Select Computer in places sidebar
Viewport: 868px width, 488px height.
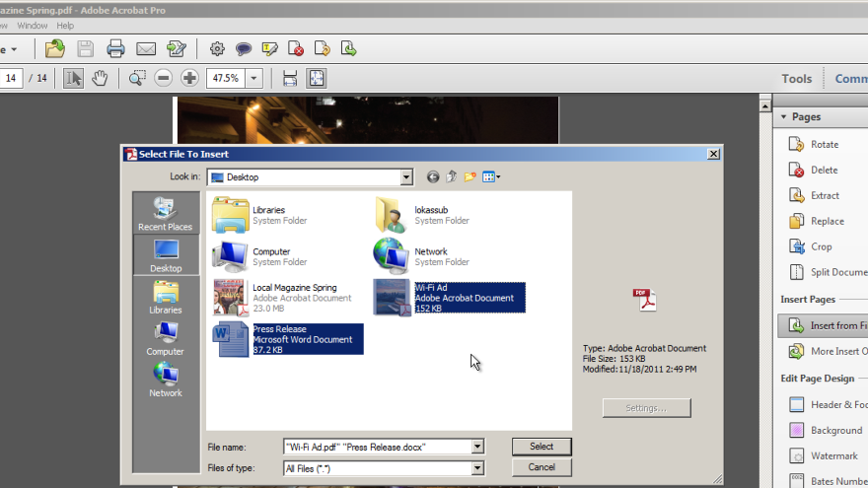tap(165, 338)
